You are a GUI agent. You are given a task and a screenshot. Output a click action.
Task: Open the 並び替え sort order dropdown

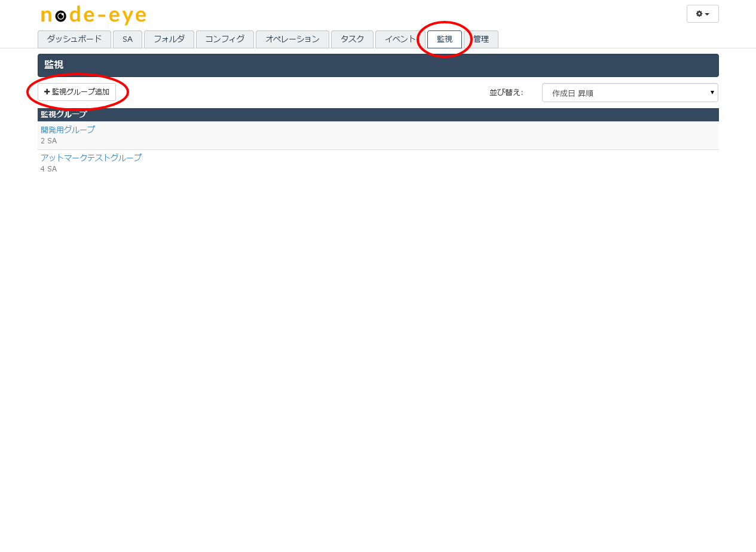point(630,93)
